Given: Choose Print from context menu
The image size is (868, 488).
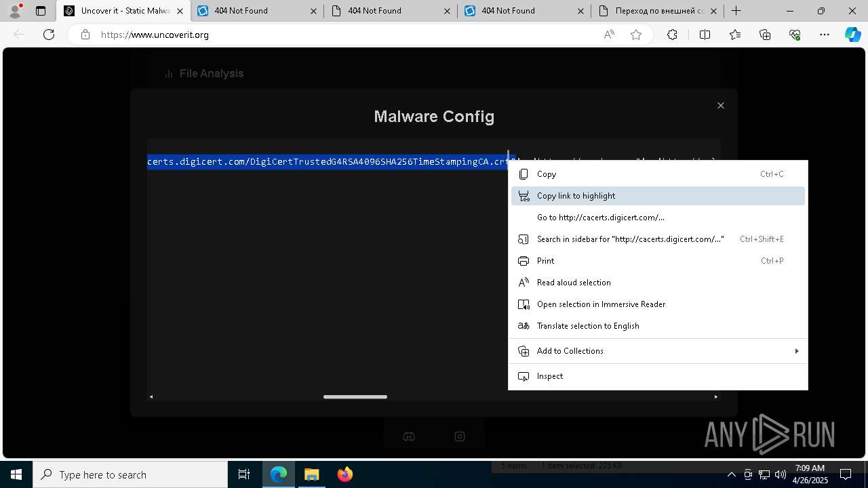Looking at the screenshot, I should pyautogui.click(x=658, y=261).
